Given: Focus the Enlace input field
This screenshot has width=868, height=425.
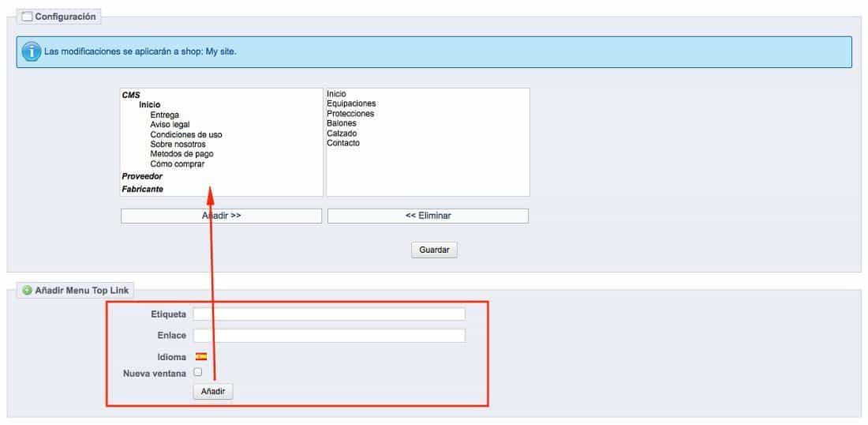Looking at the screenshot, I should [x=329, y=335].
